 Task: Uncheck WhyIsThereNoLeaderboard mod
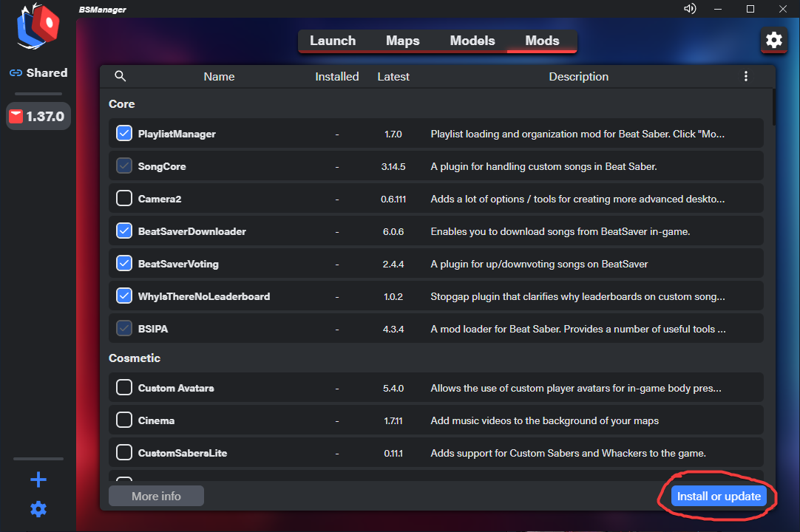tap(124, 296)
